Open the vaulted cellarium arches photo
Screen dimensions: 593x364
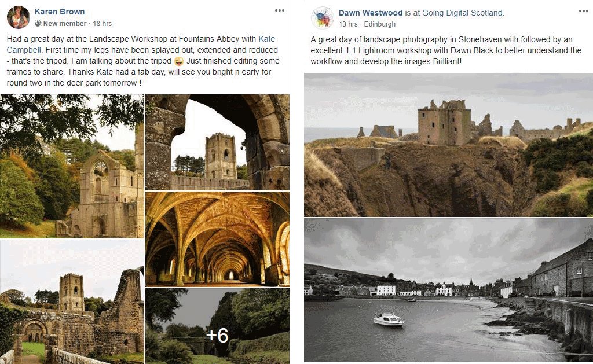click(218, 239)
